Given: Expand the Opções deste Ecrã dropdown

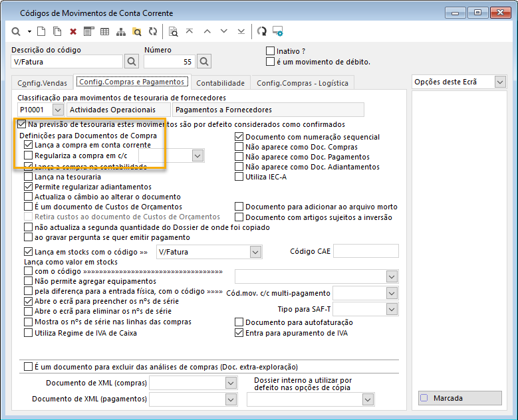Looking at the screenshot, I should [x=500, y=82].
